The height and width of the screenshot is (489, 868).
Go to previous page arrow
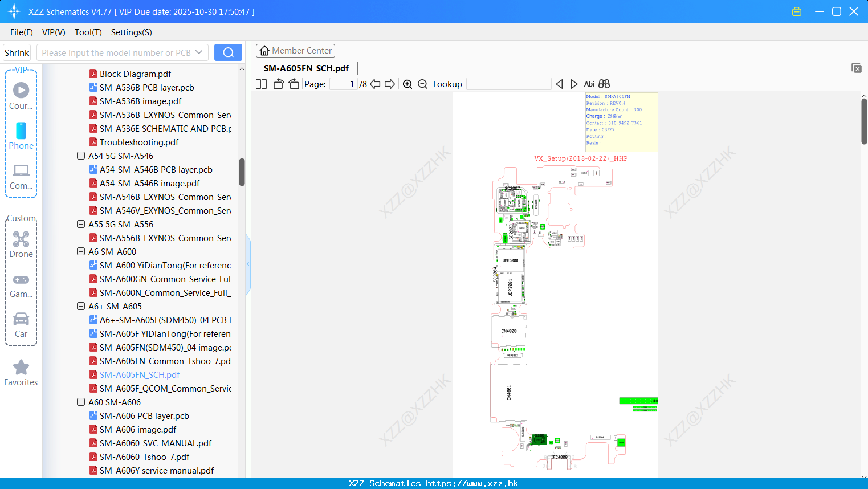(x=375, y=84)
